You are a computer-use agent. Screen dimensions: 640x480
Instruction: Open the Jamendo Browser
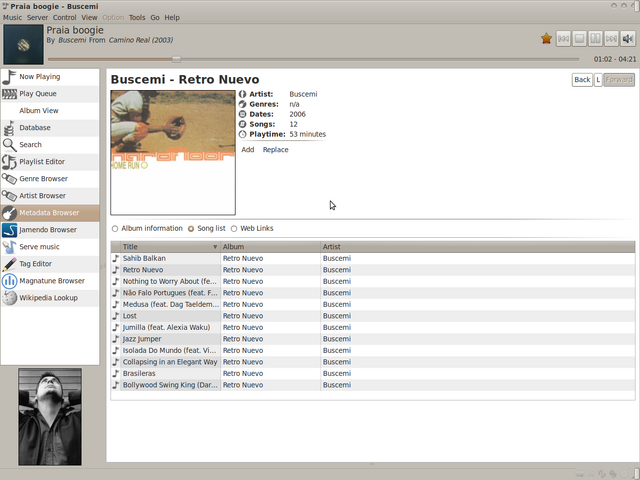[50, 230]
